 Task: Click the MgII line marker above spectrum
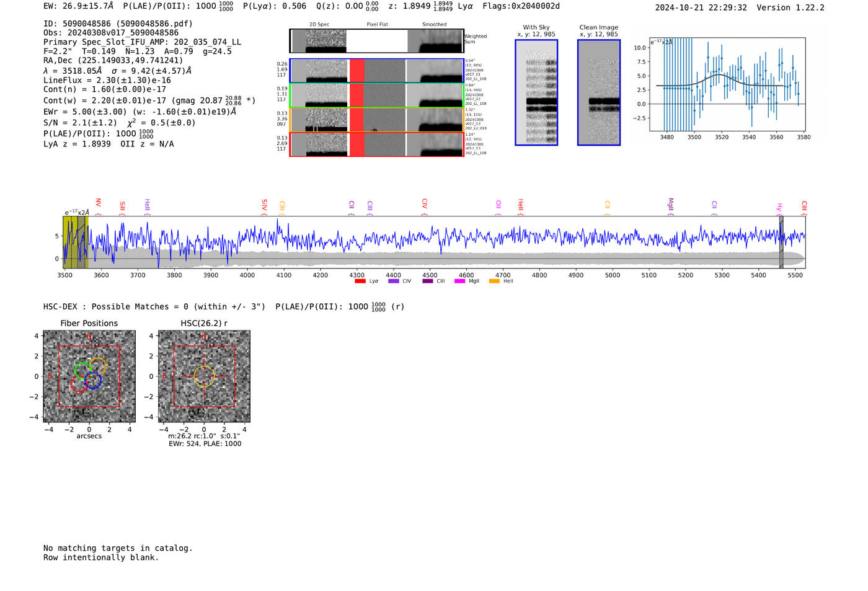pyautogui.click(x=670, y=205)
